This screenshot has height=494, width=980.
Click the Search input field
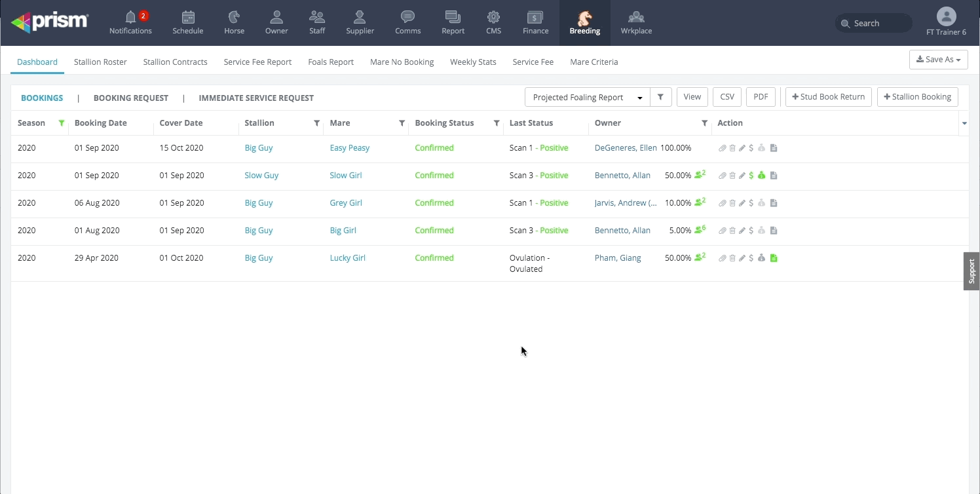coord(874,23)
